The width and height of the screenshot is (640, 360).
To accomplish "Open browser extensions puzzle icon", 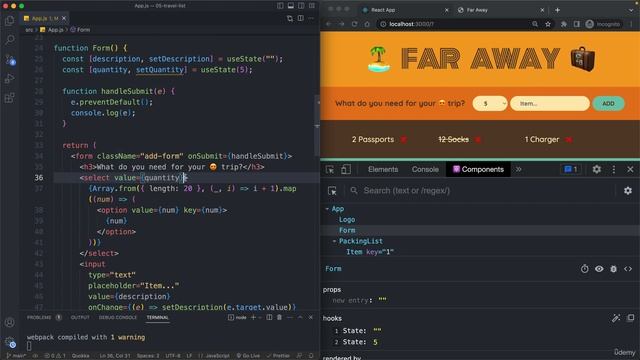I will coord(564,24).
